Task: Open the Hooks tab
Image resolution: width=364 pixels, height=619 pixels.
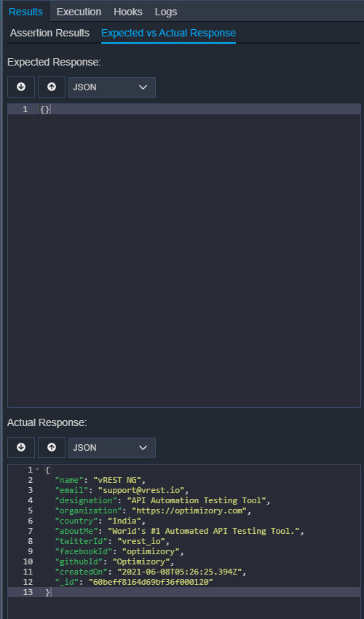Action: click(x=128, y=12)
